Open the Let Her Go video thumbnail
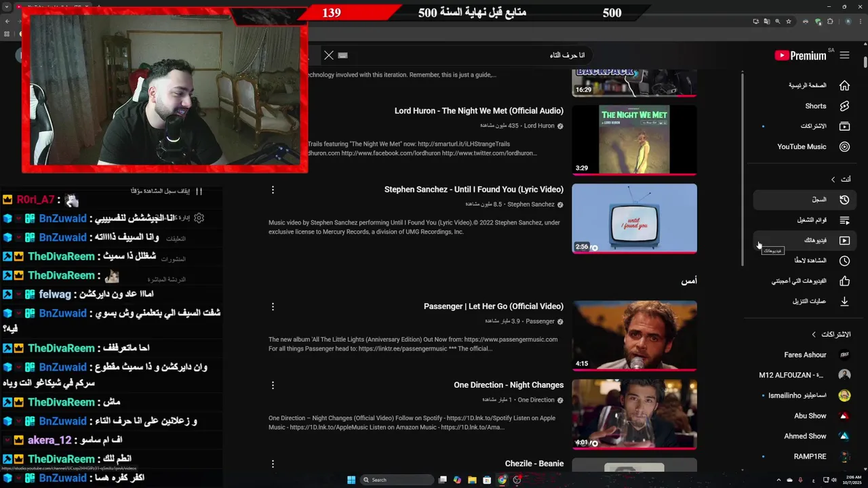 click(x=634, y=335)
